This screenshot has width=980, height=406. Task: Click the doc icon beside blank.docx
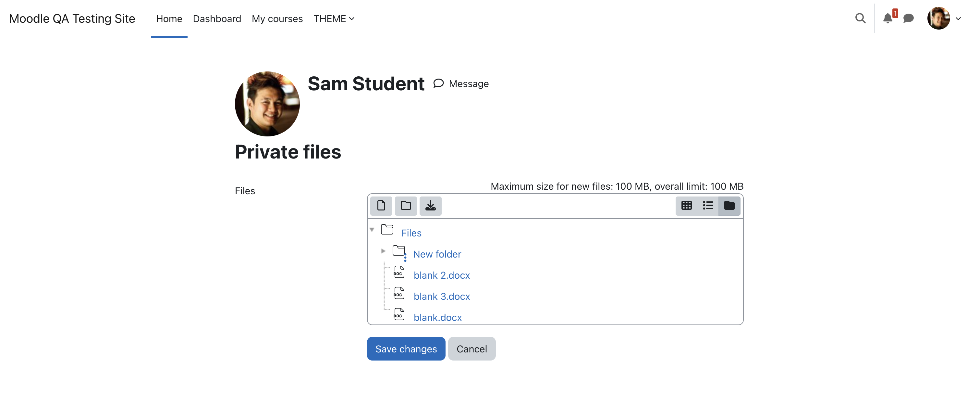(x=399, y=314)
